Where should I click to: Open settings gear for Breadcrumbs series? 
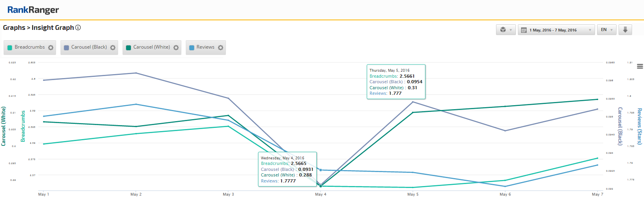(51, 48)
